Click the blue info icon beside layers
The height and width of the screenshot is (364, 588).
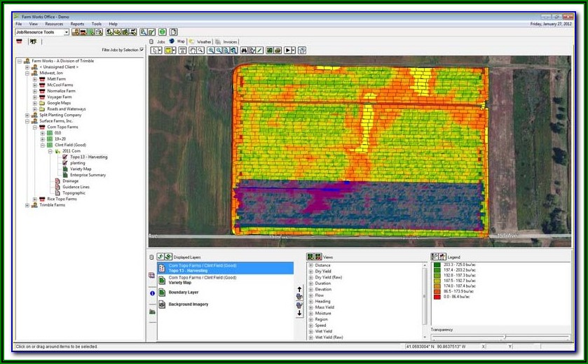click(x=152, y=293)
